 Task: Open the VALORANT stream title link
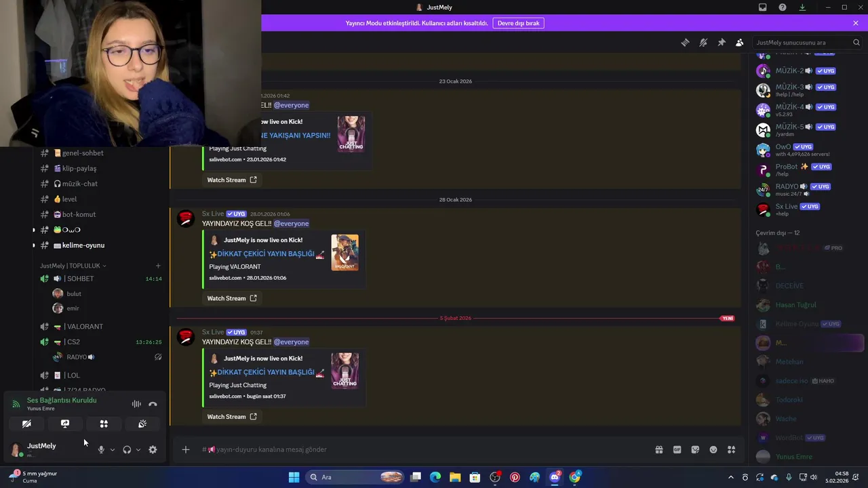(267, 253)
